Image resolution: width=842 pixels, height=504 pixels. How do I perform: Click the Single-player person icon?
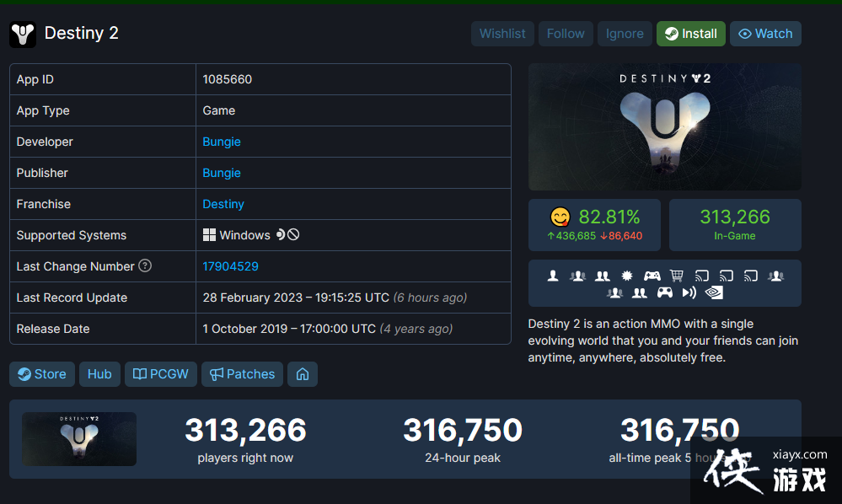553,276
